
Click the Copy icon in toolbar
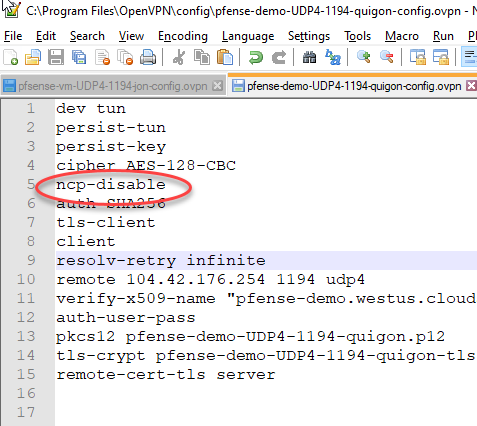pyautogui.click(x=202, y=57)
